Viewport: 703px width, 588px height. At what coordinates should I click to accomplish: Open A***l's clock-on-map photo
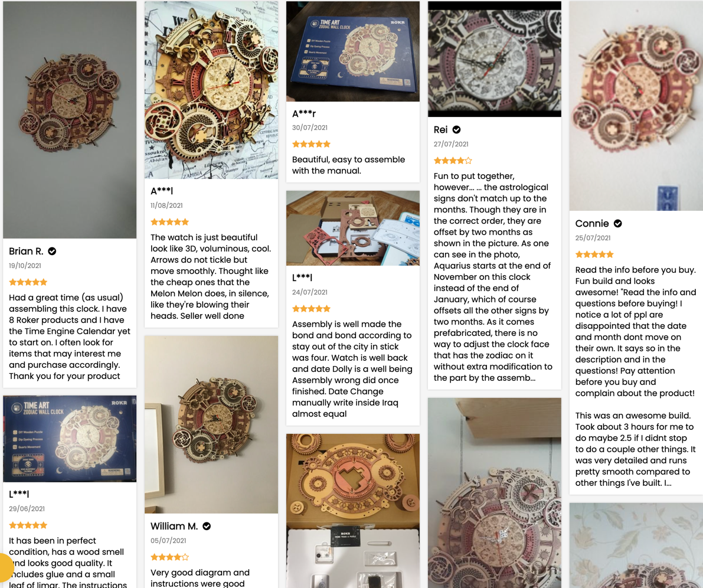211,90
